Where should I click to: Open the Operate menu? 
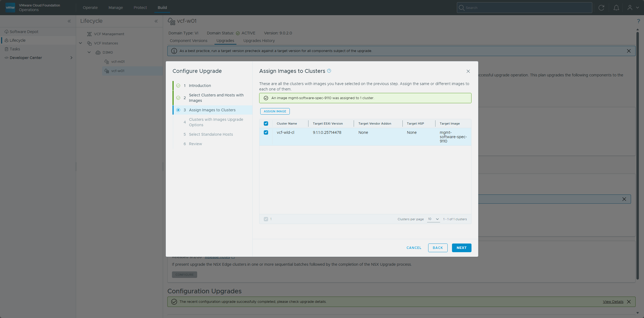(x=90, y=8)
